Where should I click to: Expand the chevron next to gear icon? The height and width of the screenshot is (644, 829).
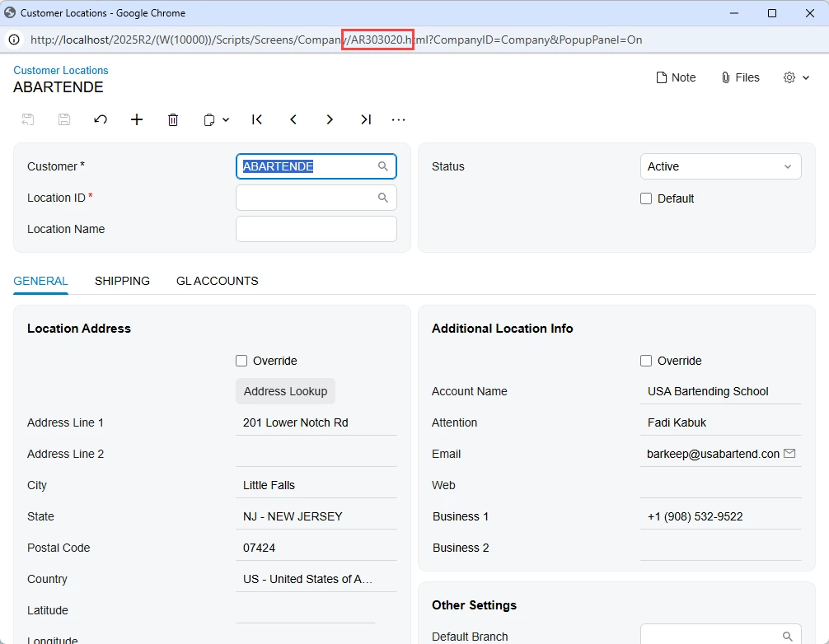pos(806,77)
